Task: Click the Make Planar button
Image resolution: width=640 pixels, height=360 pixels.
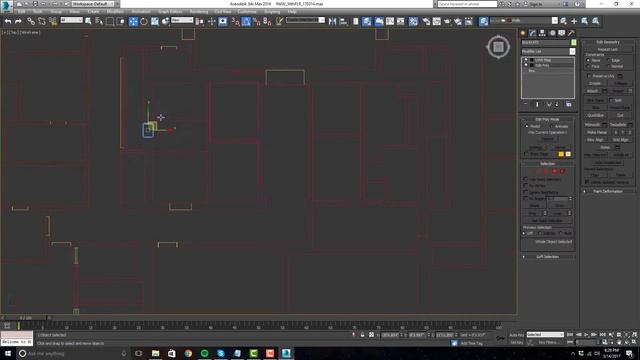Action: click(597, 132)
